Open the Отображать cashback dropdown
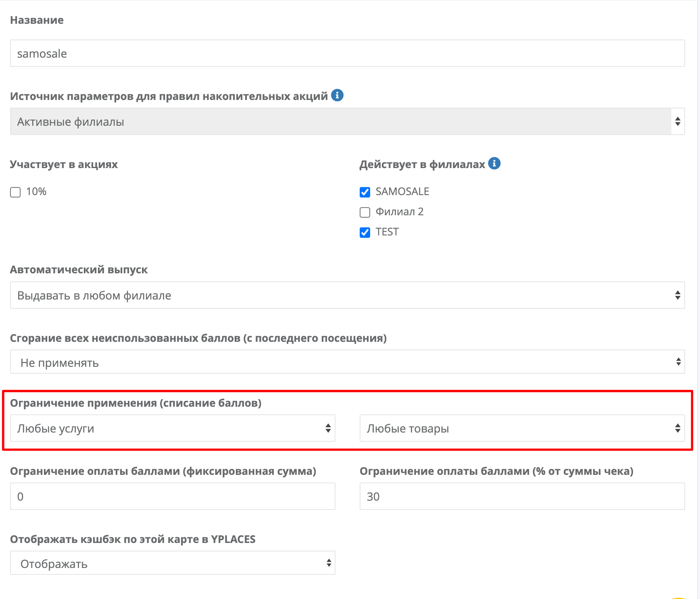This screenshot has width=700, height=599. 173,563
